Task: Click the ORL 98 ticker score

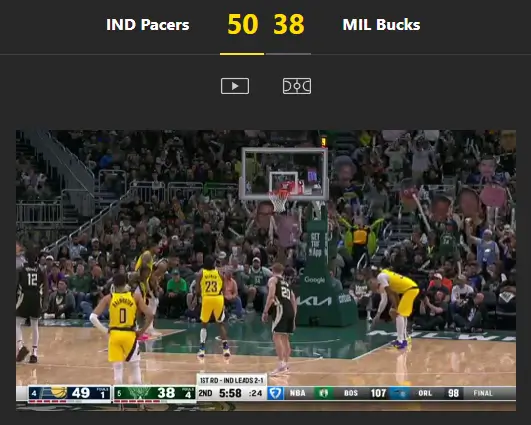Action: tap(439, 393)
